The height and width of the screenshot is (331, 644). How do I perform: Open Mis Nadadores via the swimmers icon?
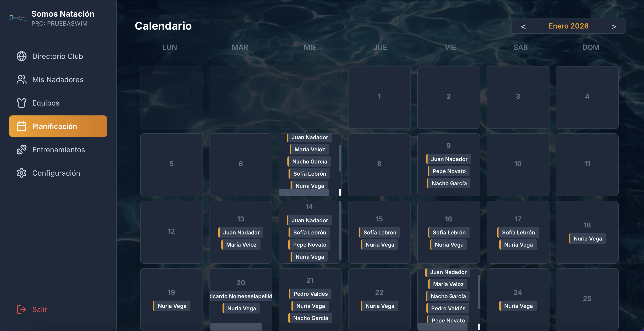point(21,79)
